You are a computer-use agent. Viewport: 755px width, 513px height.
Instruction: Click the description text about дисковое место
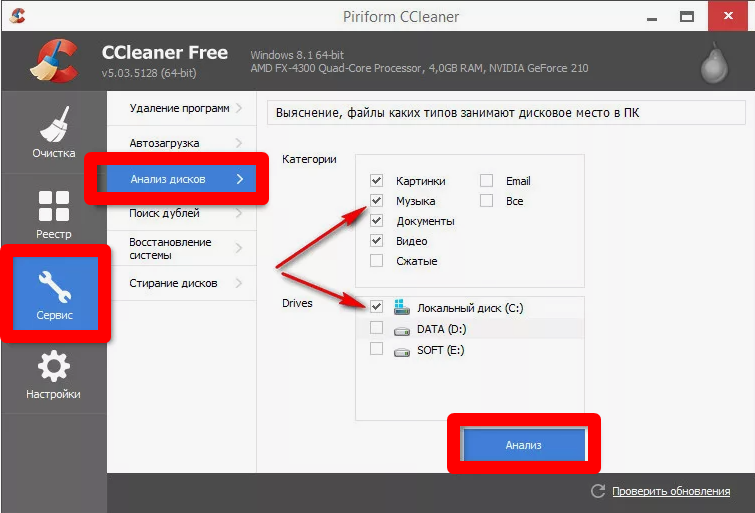pyautogui.click(x=457, y=113)
